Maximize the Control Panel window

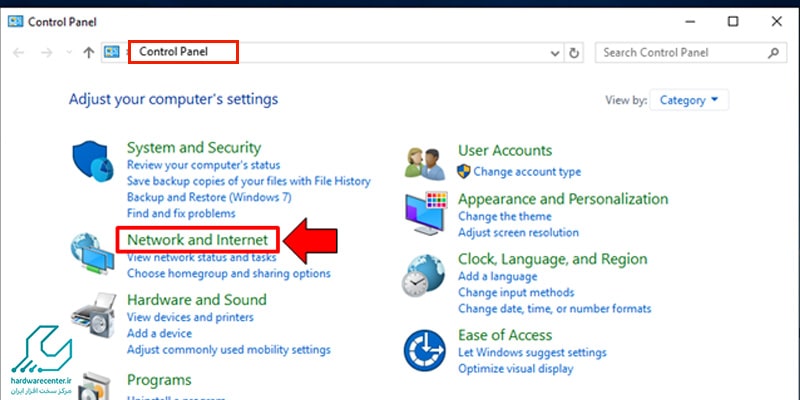pos(733,21)
